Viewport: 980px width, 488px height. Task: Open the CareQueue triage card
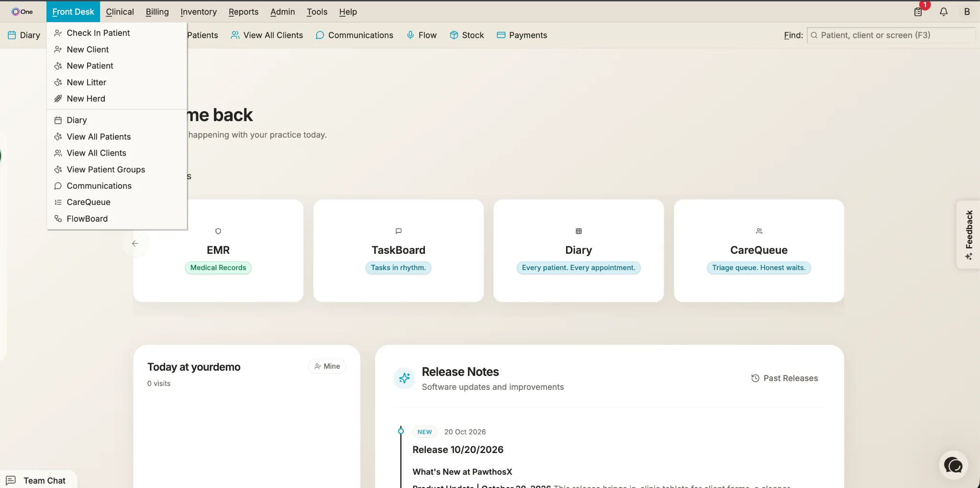(x=759, y=250)
